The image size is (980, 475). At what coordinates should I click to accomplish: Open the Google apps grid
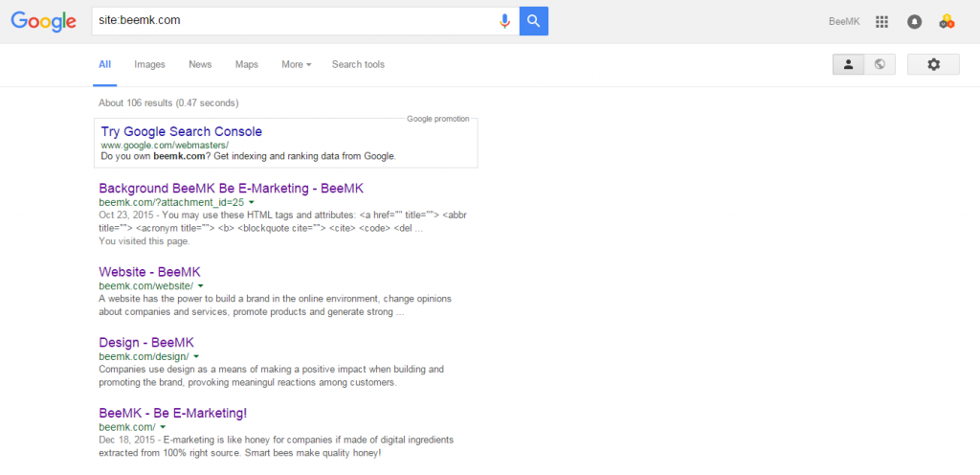[x=881, y=22]
